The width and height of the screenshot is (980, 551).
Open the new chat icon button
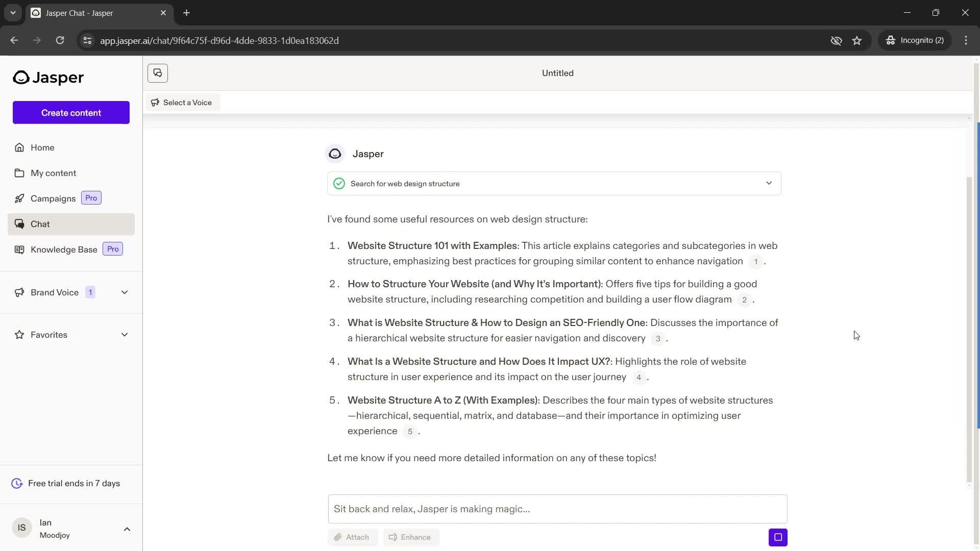click(x=158, y=73)
